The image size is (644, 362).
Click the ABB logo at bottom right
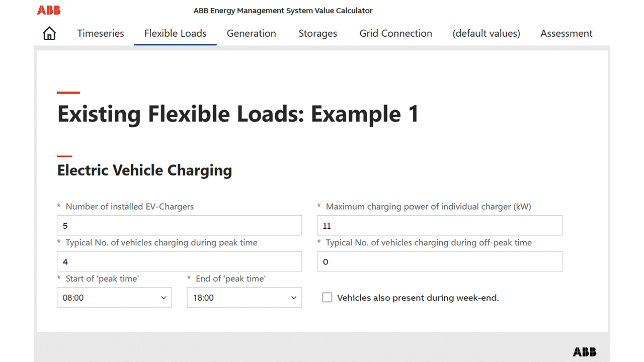pos(584,352)
